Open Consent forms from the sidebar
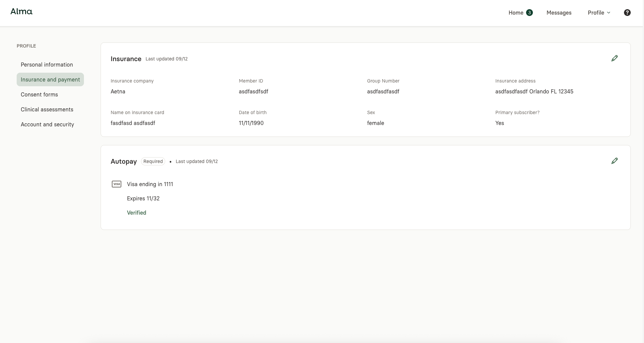Viewport: 644px width, 343px height. (39, 94)
